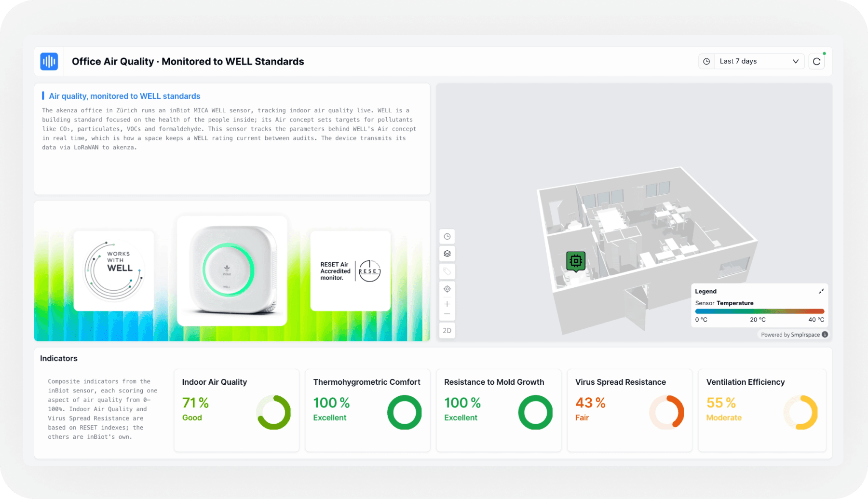Click the 40 °C label in the legend
Viewport: 868px width, 499px height.
(x=816, y=320)
